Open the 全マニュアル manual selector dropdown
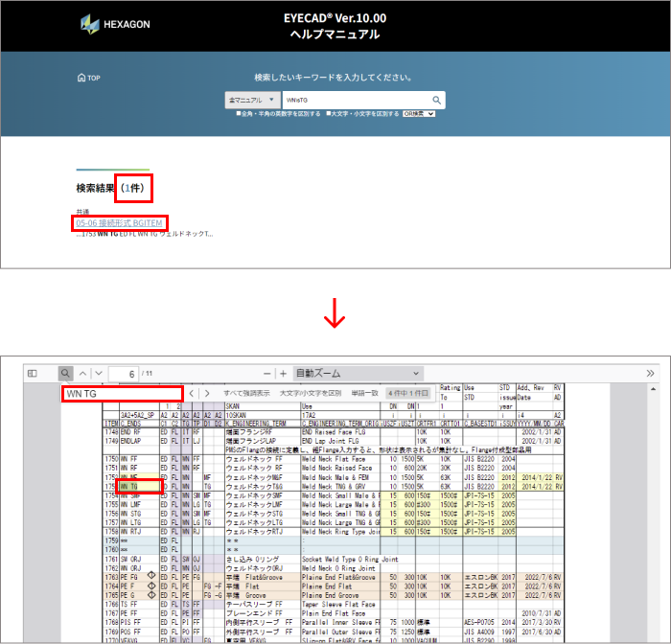The width and height of the screenshot is (671, 644). pyautogui.click(x=252, y=100)
